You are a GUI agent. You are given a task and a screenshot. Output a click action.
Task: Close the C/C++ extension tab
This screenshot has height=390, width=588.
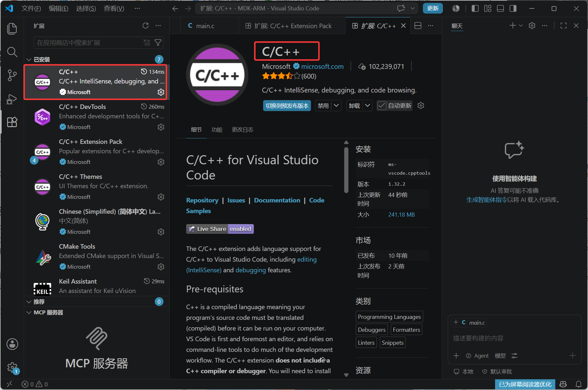[403, 26]
